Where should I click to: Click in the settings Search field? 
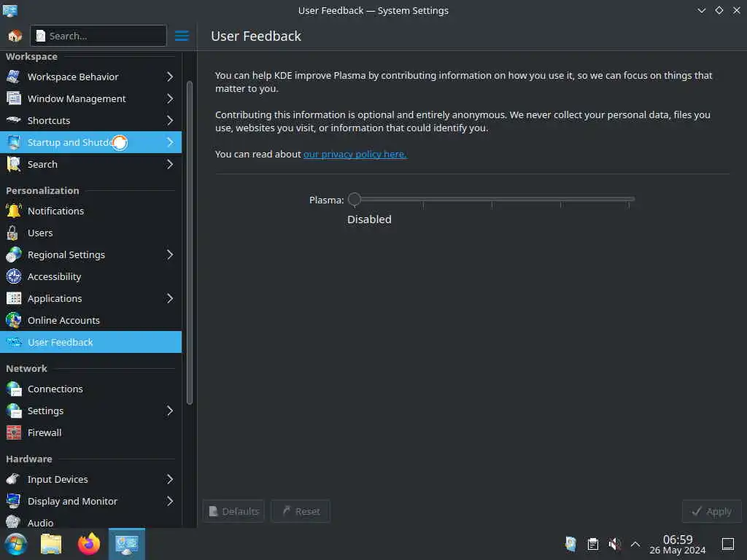point(98,36)
